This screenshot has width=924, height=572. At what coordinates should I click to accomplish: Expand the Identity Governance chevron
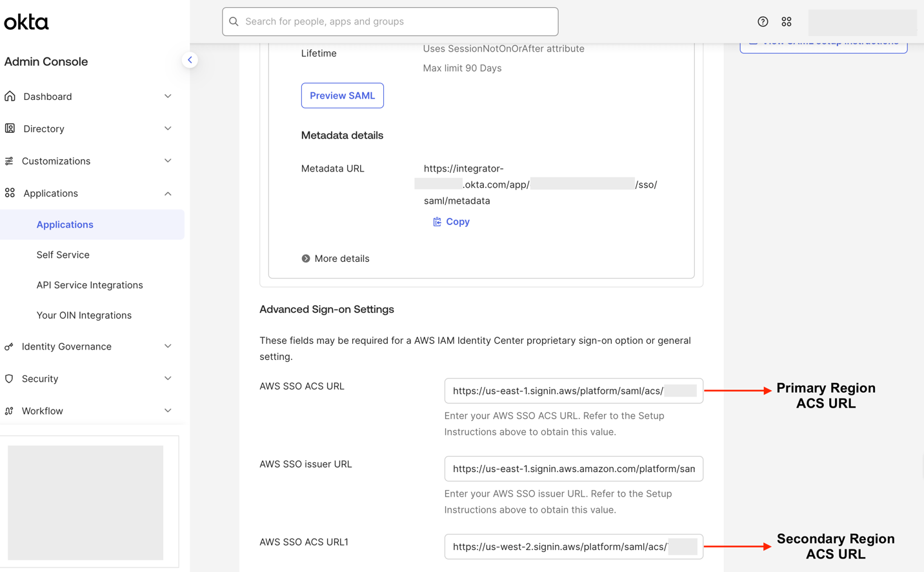168,346
